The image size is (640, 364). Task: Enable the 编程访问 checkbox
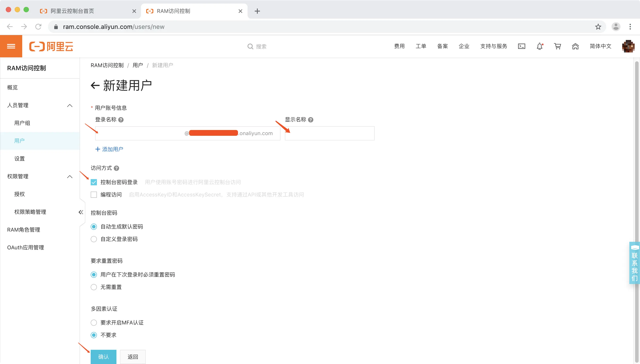coord(94,195)
